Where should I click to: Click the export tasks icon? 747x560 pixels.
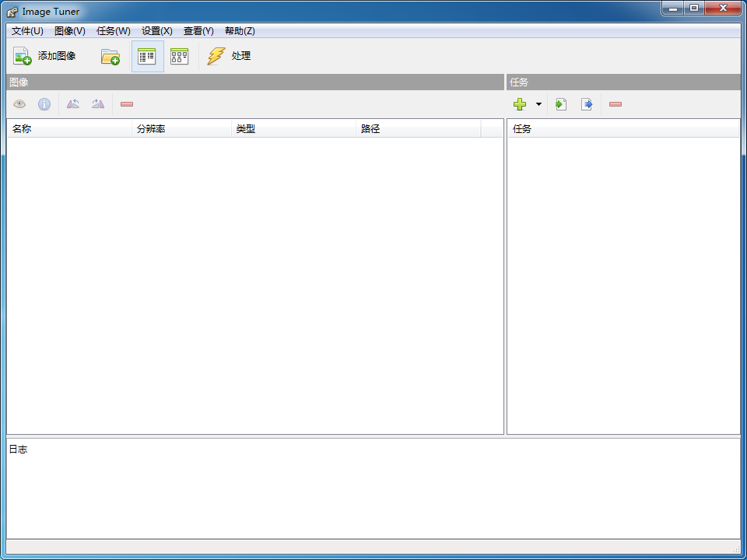click(x=587, y=104)
